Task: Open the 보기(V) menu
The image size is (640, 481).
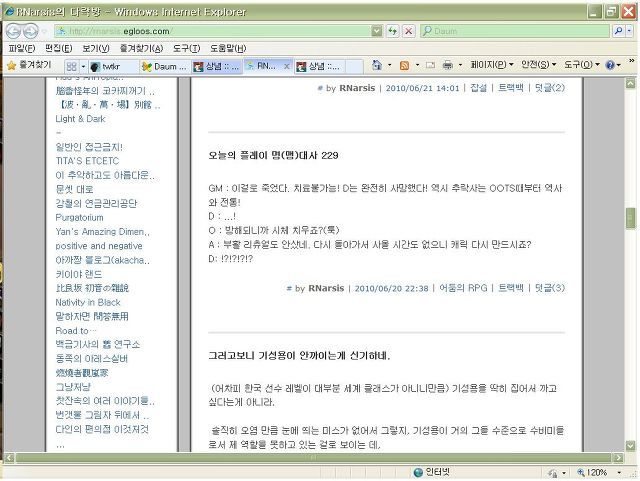Action: [96, 48]
